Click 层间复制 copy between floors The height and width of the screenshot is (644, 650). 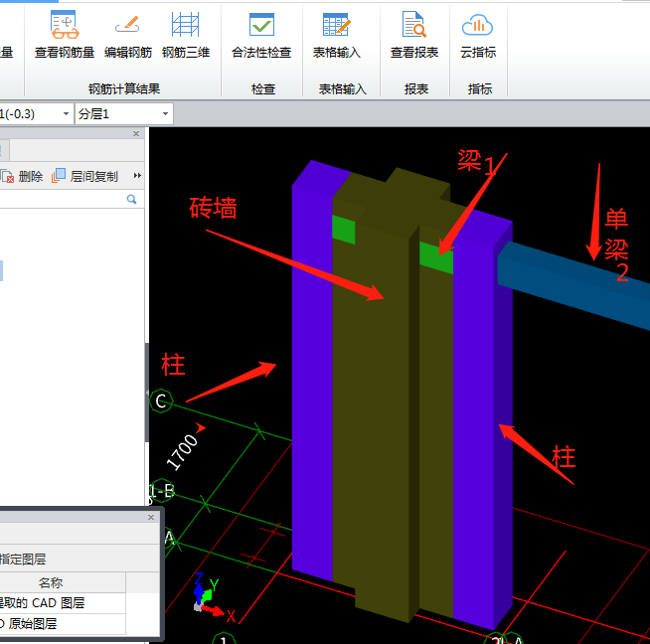click(x=85, y=176)
